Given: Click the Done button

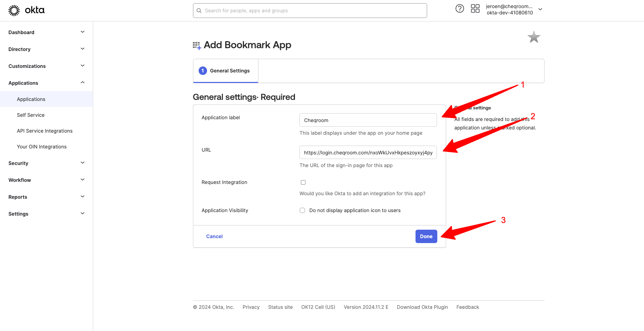Looking at the screenshot, I should [x=426, y=236].
